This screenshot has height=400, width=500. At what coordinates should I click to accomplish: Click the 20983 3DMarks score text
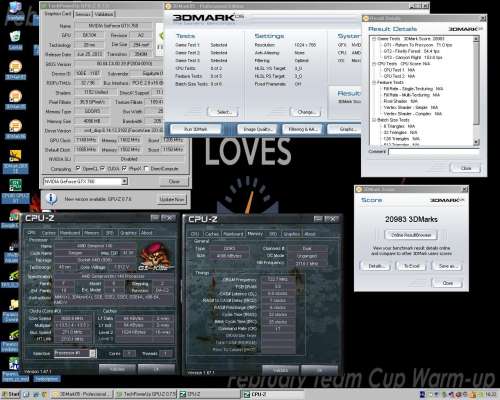411,219
